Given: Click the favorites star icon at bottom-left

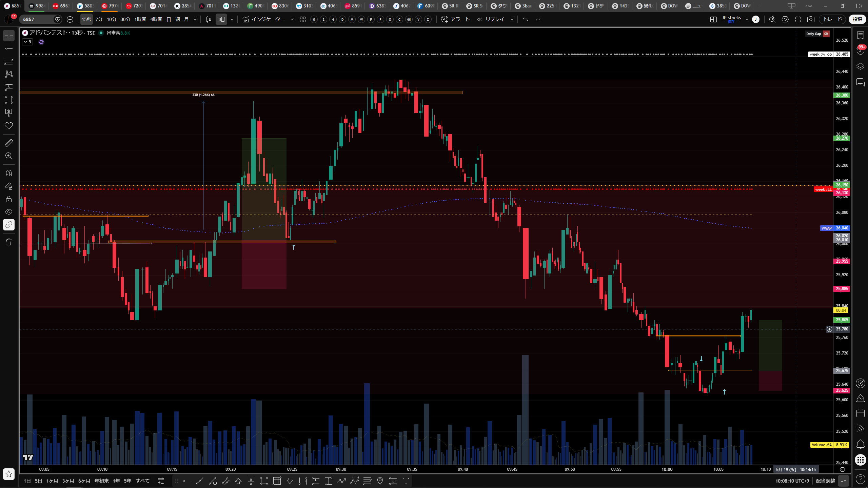Looking at the screenshot, I should pos(9,474).
